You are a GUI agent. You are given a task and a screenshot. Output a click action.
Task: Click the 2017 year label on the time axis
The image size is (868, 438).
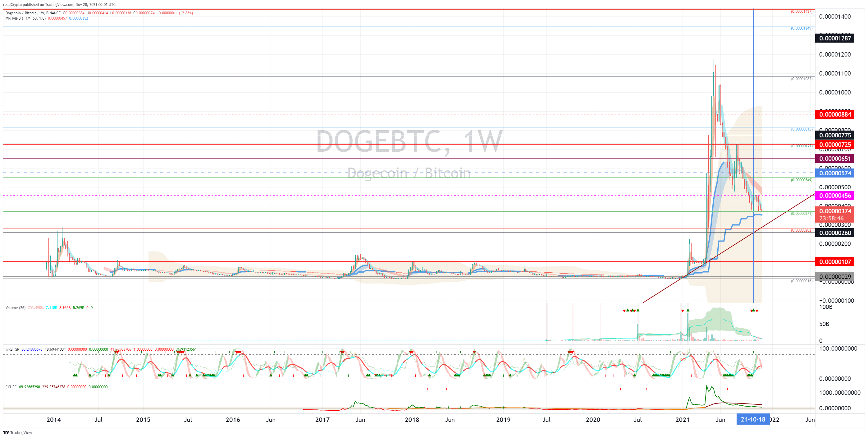point(322,420)
